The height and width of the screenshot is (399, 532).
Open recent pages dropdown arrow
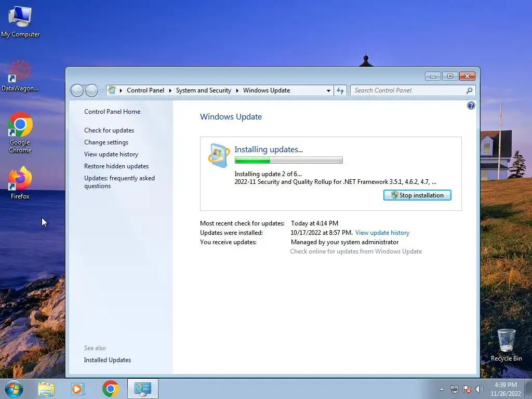(102, 90)
